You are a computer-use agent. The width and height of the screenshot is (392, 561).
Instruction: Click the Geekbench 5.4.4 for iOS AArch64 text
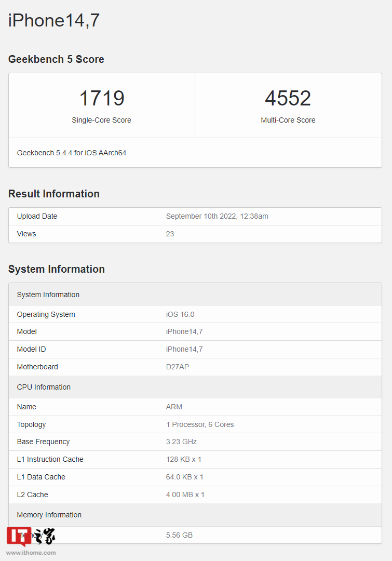72,153
